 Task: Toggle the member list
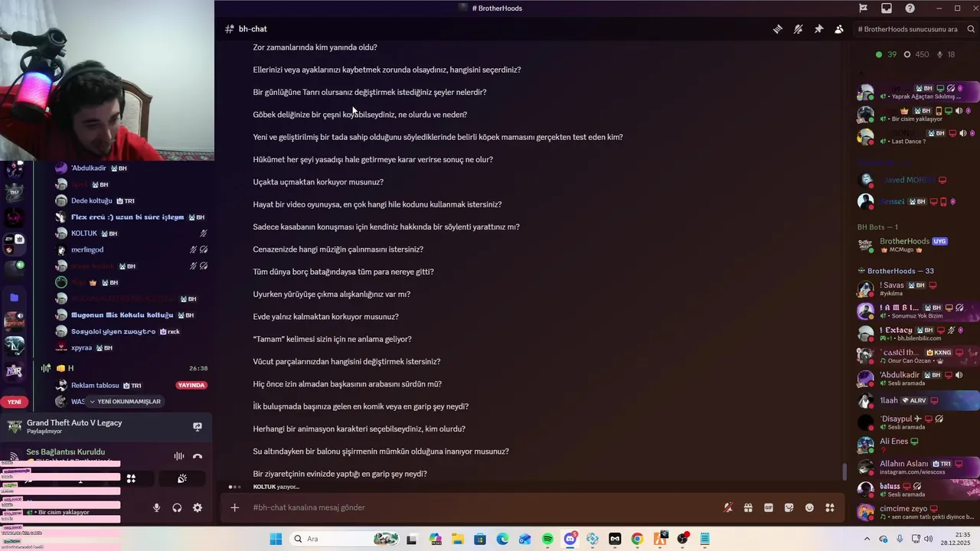(839, 29)
